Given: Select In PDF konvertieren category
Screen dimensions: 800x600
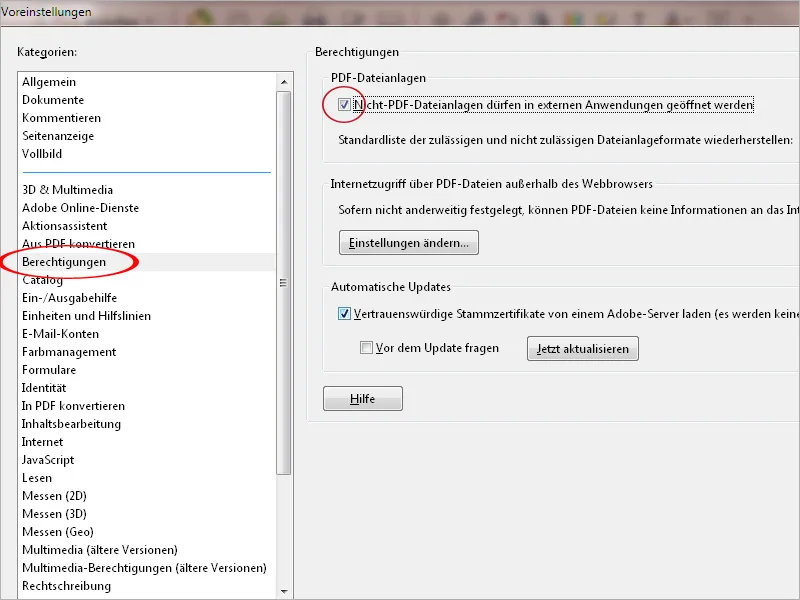Looking at the screenshot, I should pos(73,406).
